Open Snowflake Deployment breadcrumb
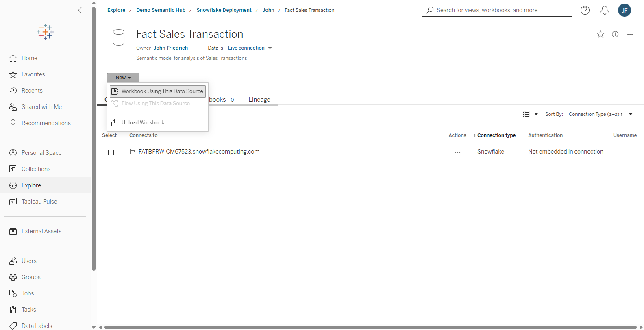Image resolution: width=644 pixels, height=330 pixels. click(x=224, y=10)
